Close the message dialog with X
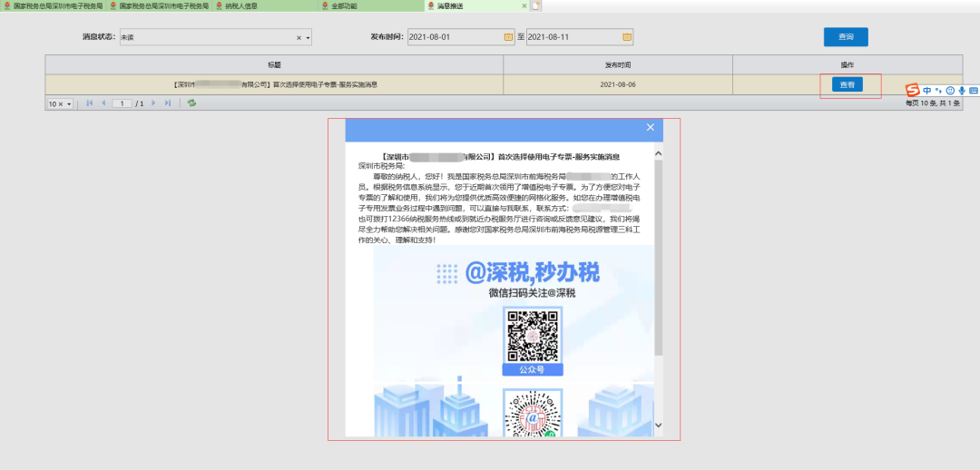The image size is (980, 470). 650,128
